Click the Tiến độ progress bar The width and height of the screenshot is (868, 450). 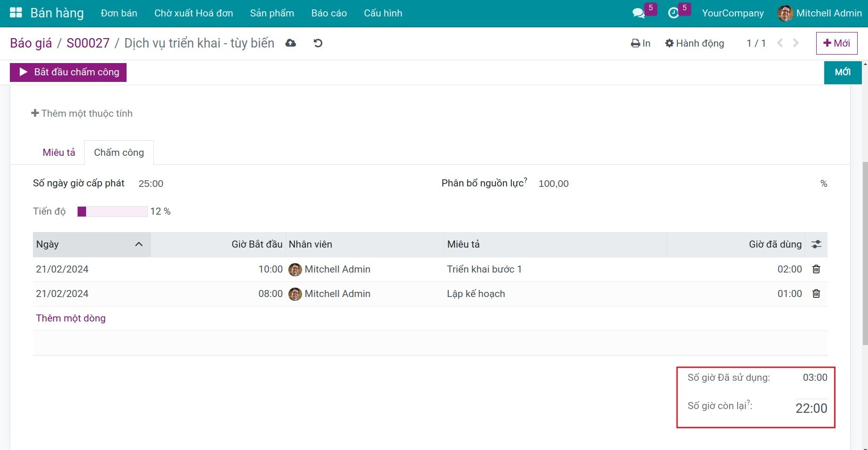(112, 212)
